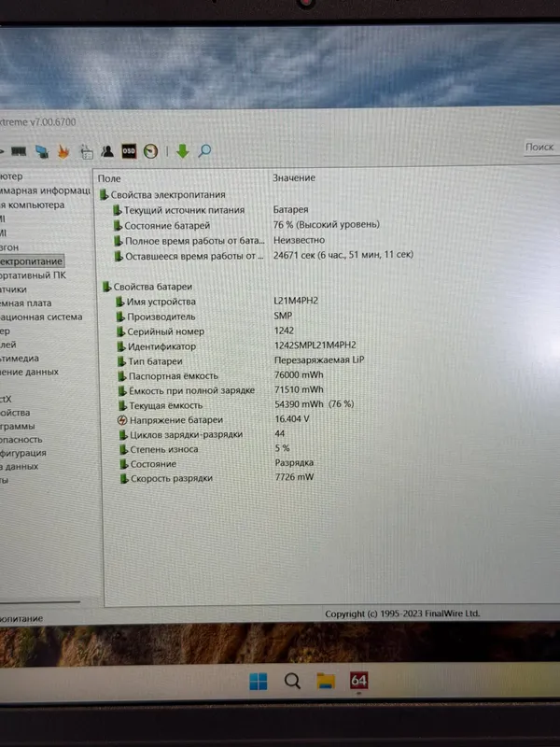Viewport: 560px width, 747px height.
Task: Click the value 7726 mW
Action: click(x=294, y=477)
